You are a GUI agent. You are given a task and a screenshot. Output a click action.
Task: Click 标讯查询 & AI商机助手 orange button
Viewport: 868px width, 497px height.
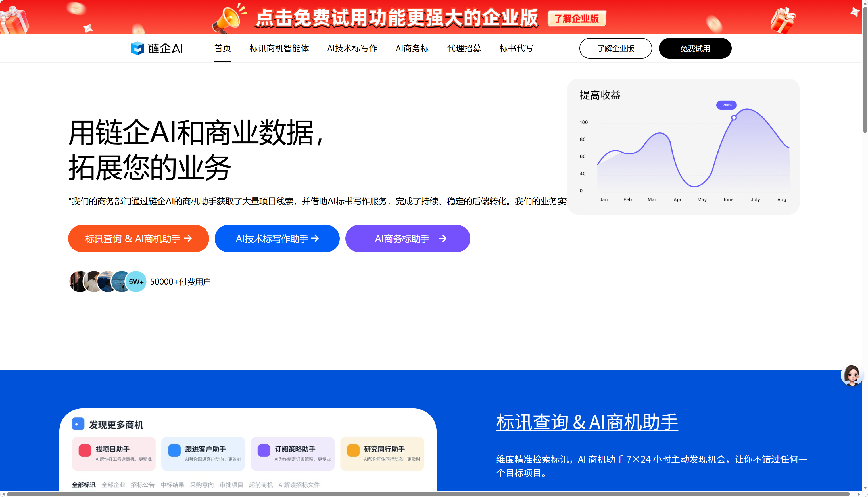138,238
